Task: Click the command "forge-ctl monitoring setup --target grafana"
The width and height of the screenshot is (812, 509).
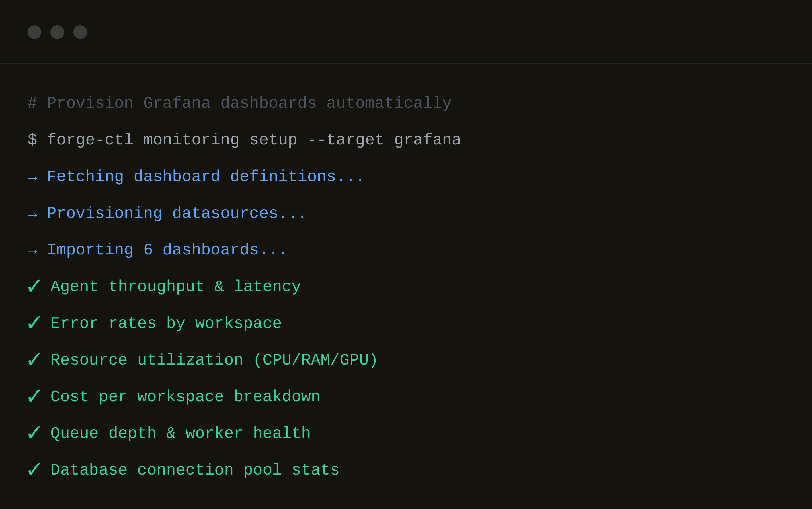Action: (254, 140)
